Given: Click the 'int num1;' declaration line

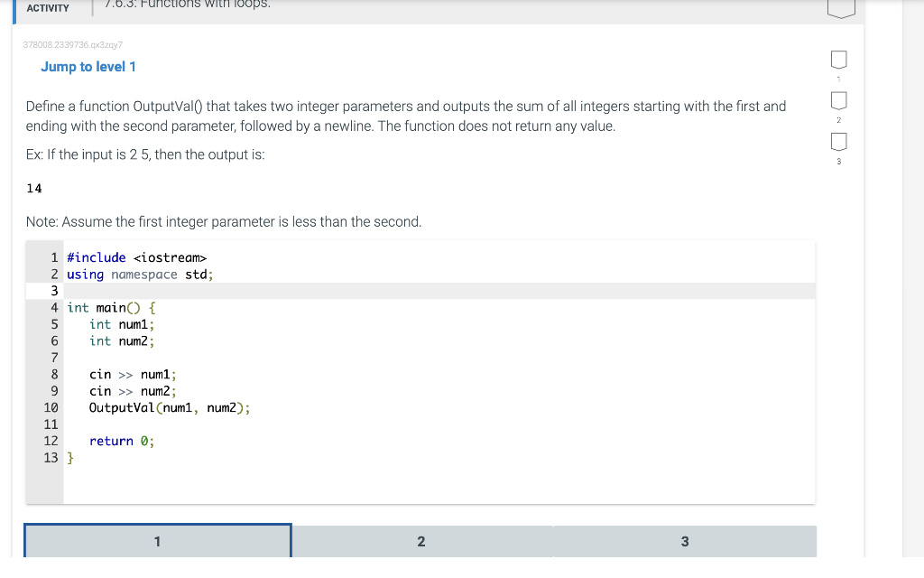Looking at the screenshot, I should 122,324.
